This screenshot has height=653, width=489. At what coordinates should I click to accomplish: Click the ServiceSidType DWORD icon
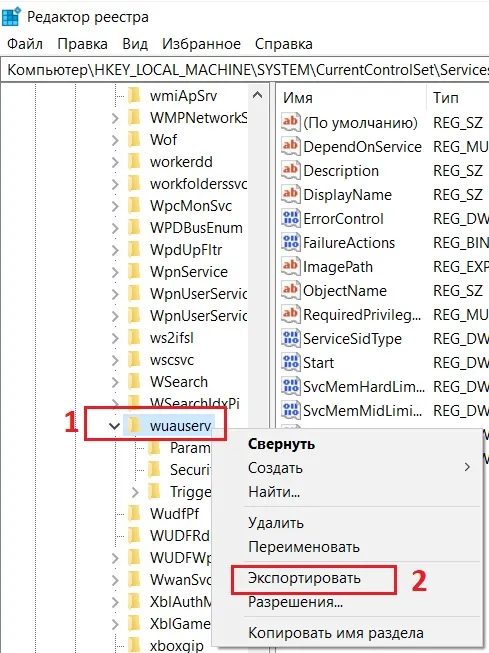(x=290, y=338)
